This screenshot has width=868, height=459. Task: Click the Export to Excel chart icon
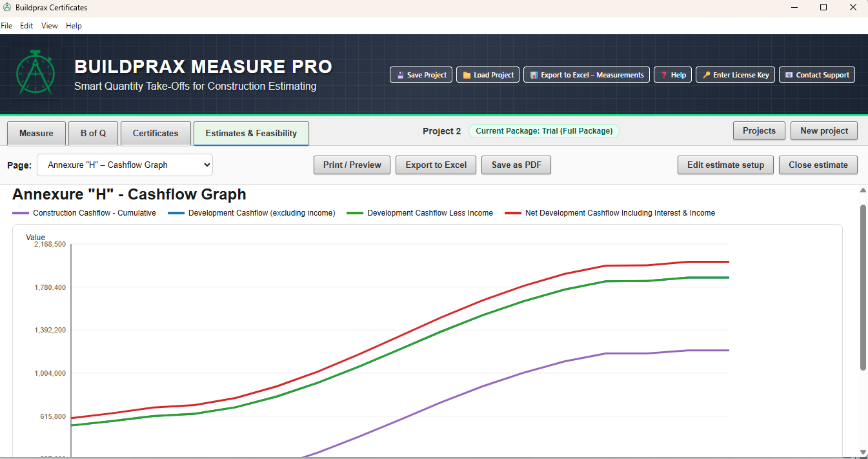[x=534, y=75]
